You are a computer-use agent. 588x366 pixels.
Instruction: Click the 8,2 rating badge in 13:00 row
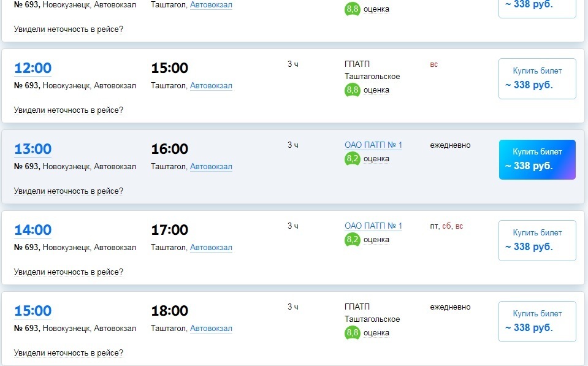click(x=353, y=159)
